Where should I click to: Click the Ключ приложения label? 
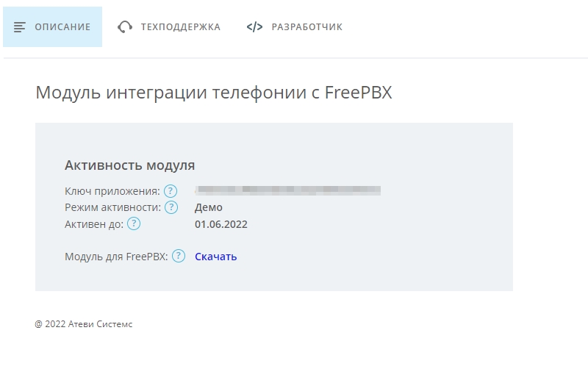[112, 191]
